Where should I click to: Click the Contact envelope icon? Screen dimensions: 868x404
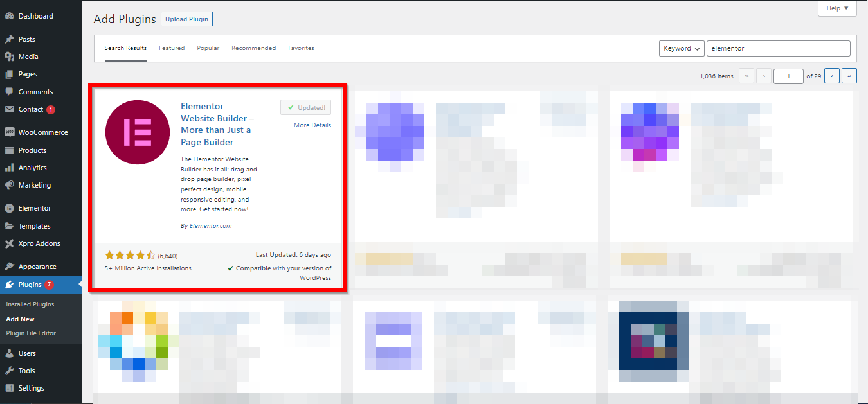10,109
